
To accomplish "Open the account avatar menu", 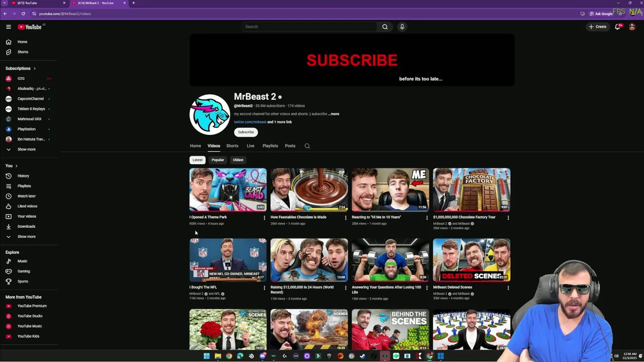I will 632,27.
